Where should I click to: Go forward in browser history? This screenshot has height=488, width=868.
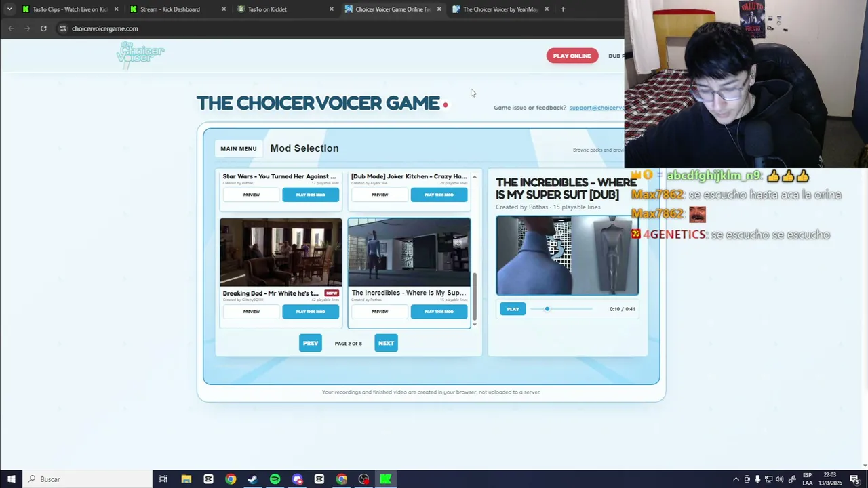click(x=27, y=28)
